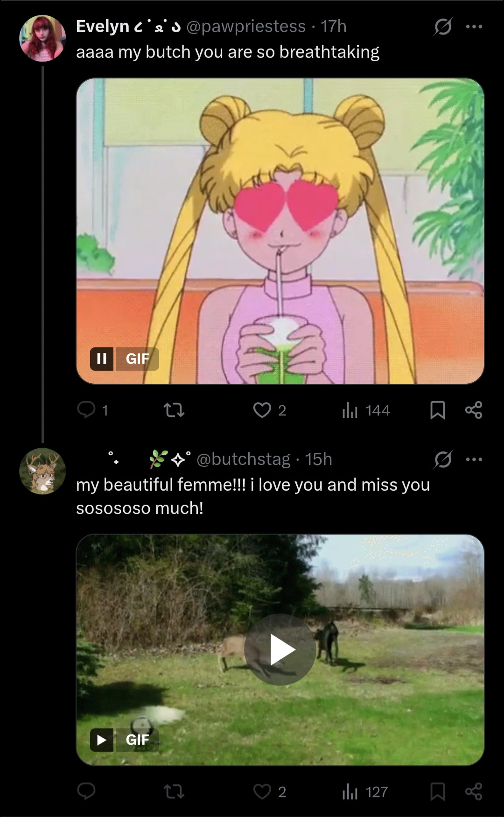Retweet Evelyn's breathtaking post
The height and width of the screenshot is (817, 504).
(174, 410)
